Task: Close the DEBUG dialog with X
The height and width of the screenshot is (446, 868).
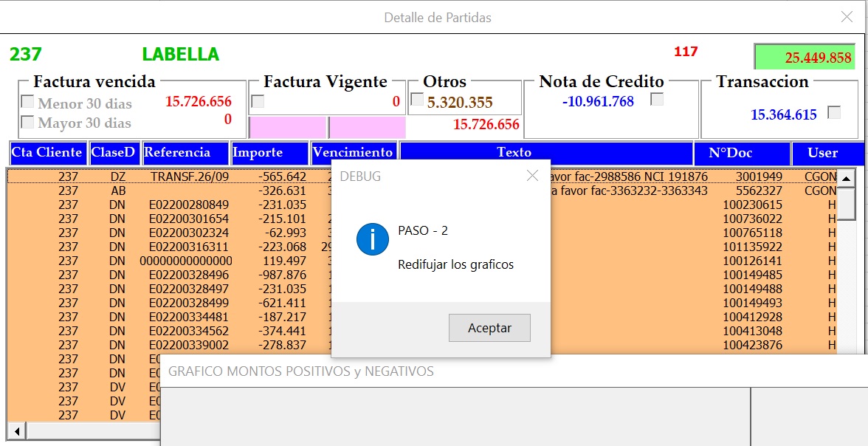Action: (x=533, y=176)
